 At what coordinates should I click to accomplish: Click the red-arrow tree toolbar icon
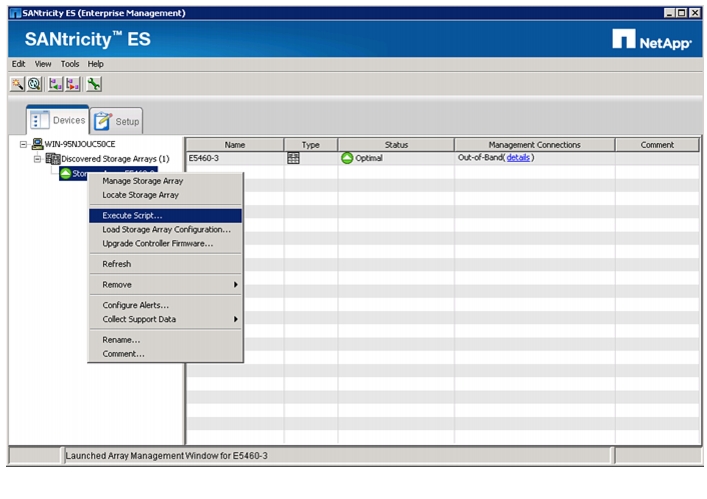click(73, 84)
